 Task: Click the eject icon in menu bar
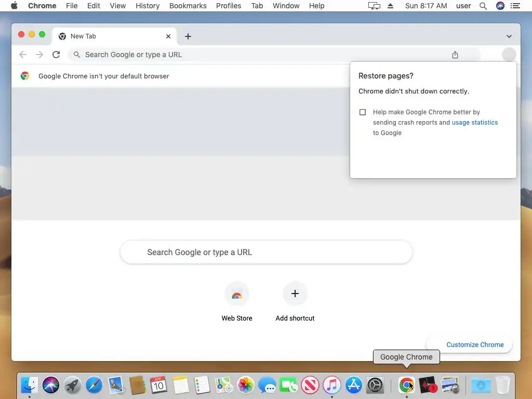[x=391, y=6]
